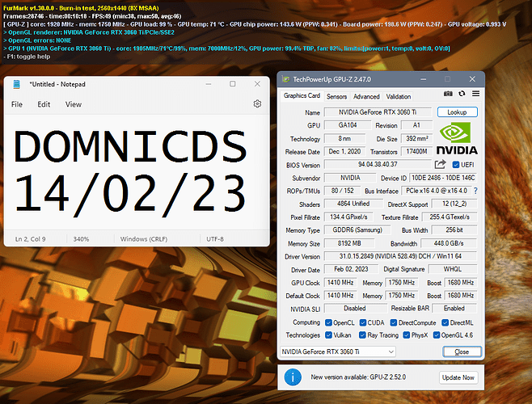Click the Update Now button
This screenshot has height=404, width=532.
[x=458, y=377]
